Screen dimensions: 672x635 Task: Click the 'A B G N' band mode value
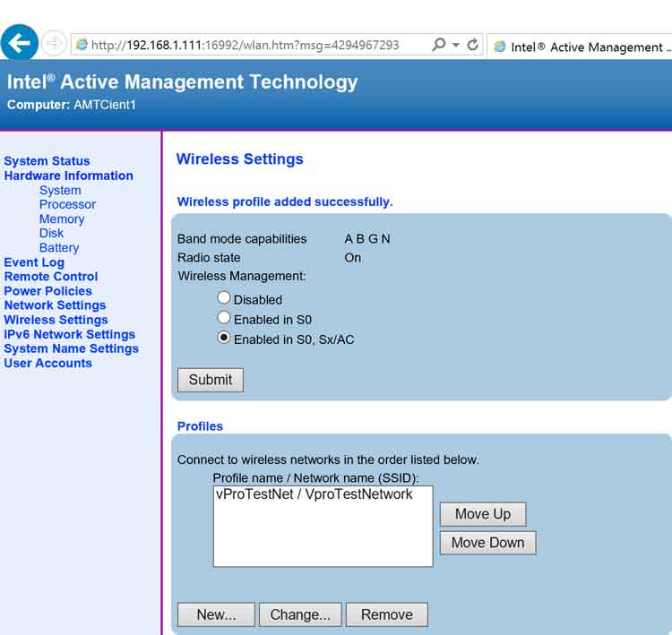(x=367, y=238)
